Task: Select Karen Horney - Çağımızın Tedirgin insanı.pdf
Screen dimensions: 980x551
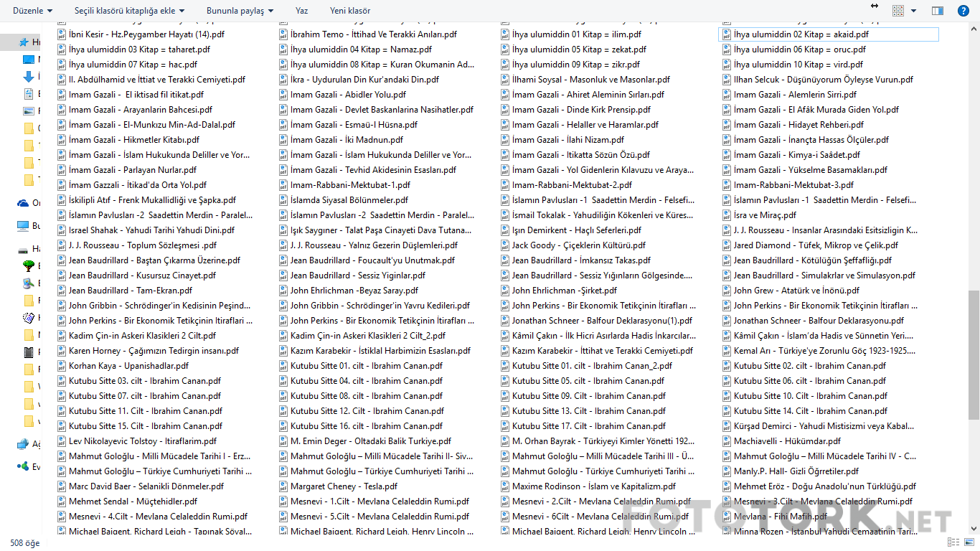Action: coord(147,350)
